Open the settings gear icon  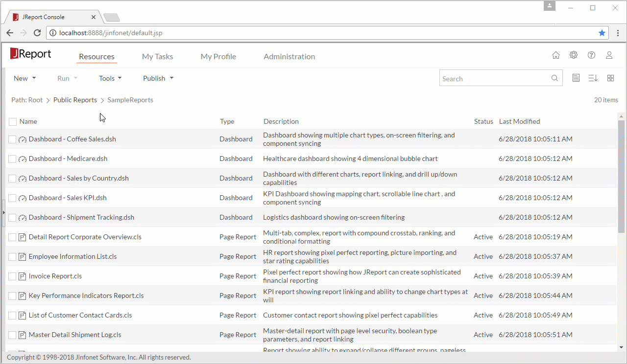click(574, 55)
